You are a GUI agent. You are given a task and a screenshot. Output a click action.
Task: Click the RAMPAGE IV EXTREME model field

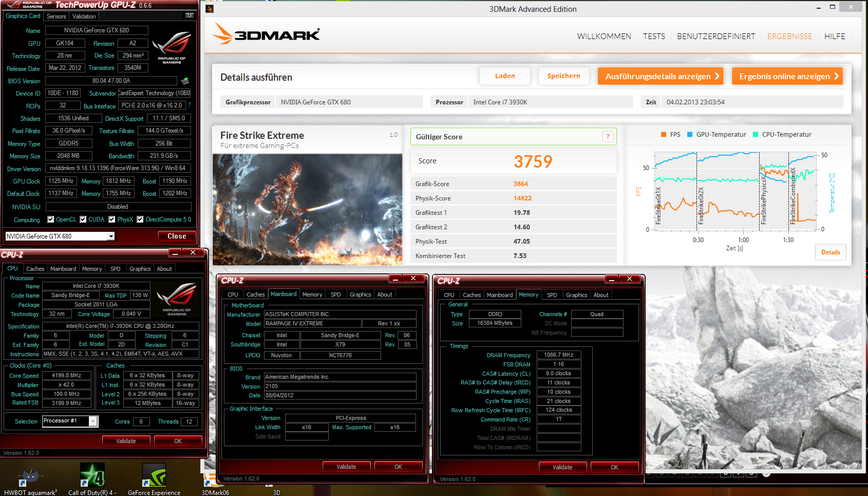(x=313, y=324)
